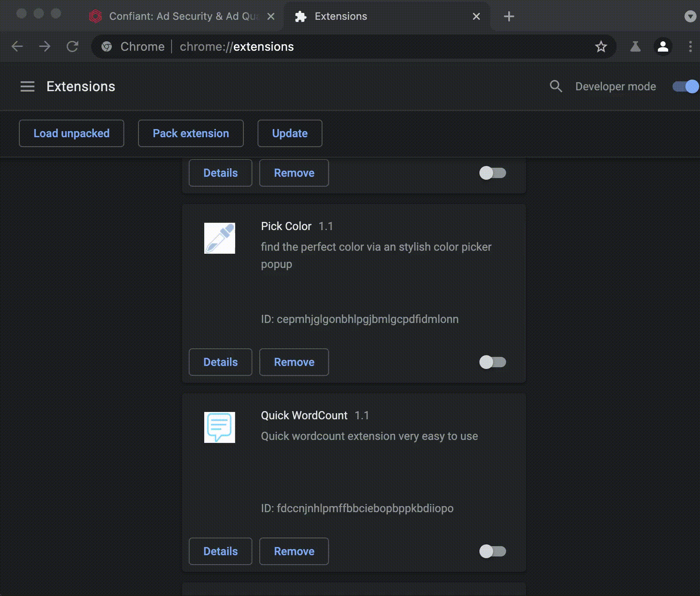Click Pack extension button
700x596 pixels.
(x=191, y=133)
